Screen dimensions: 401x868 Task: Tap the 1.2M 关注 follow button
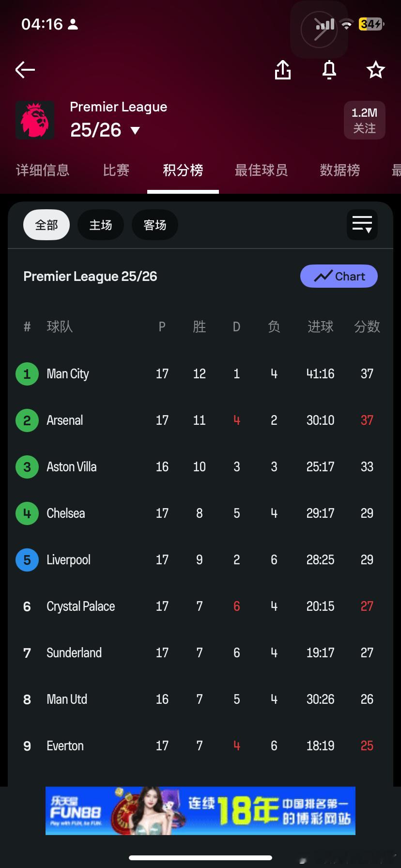(x=365, y=120)
